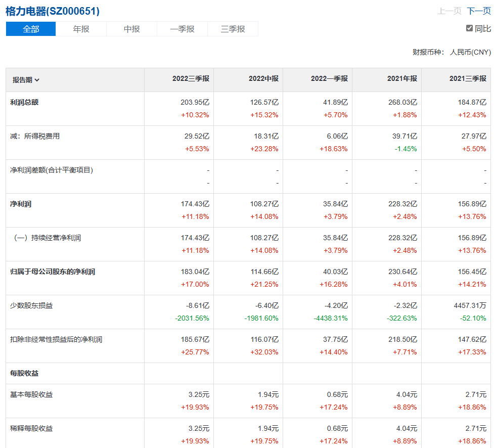Click the 利润总额 row label
The image size is (495, 448).
[x=24, y=102]
